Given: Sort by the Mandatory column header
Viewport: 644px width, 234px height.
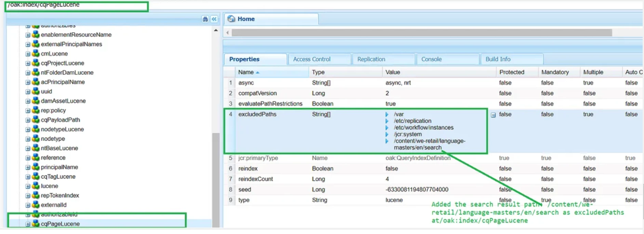Looking at the screenshot, I should click(559, 72).
